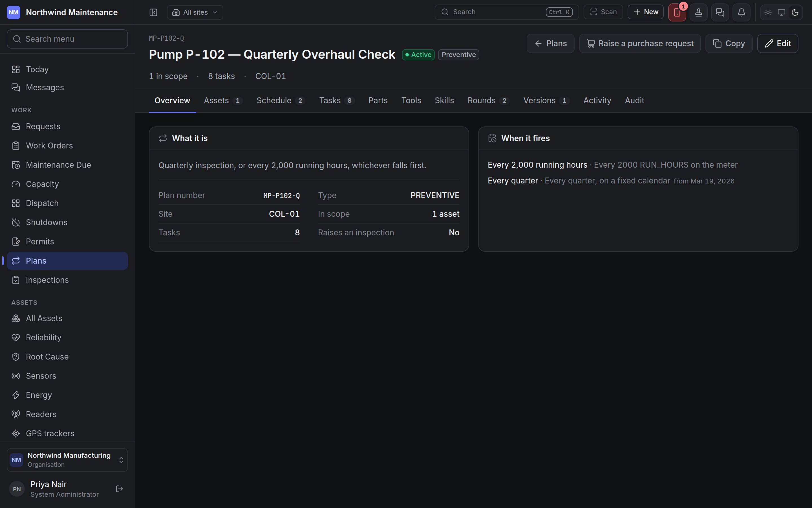812x508 pixels.
Task: Switch to the Tasks tab
Action: [337, 100]
